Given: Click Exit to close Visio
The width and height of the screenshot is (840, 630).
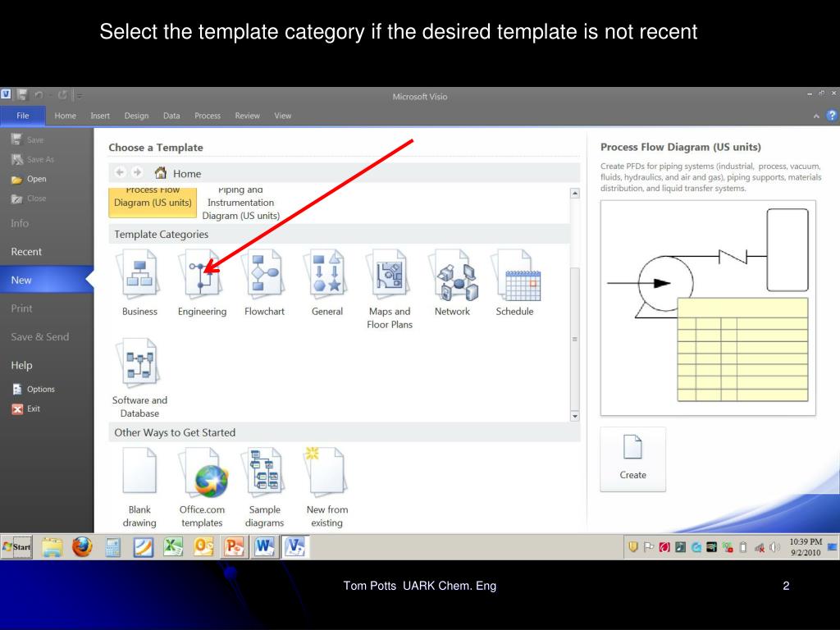Looking at the screenshot, I should click(26, 409).
